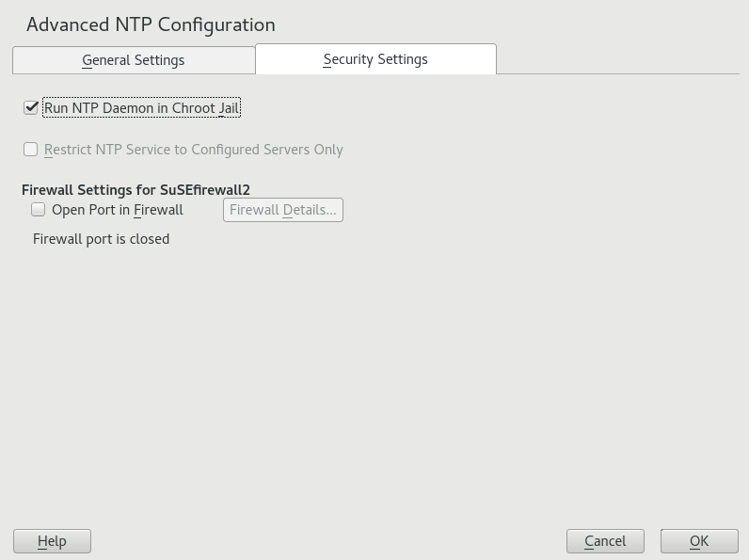The image size is (749, 560).
Task: Uncheck the Run NTP Daemon in Chroot Jail checkbox
Action: 31,108
